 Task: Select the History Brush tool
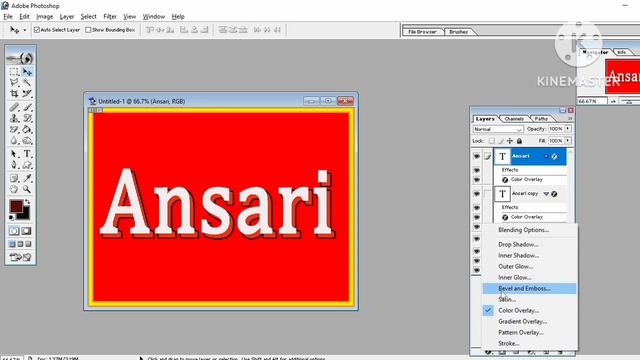pyautogui.click(x=27, y=118)
